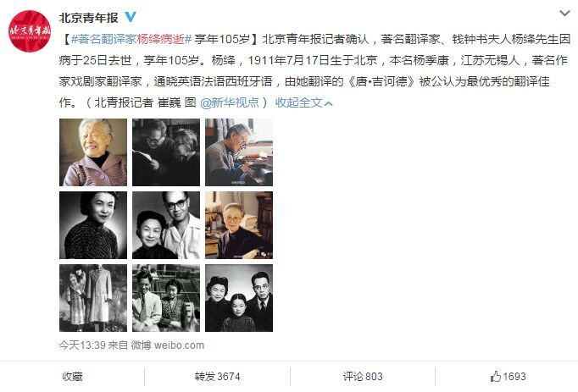Open photo of couple with man wearing glasses
The image size is (578, 392).
click(166, 225)
